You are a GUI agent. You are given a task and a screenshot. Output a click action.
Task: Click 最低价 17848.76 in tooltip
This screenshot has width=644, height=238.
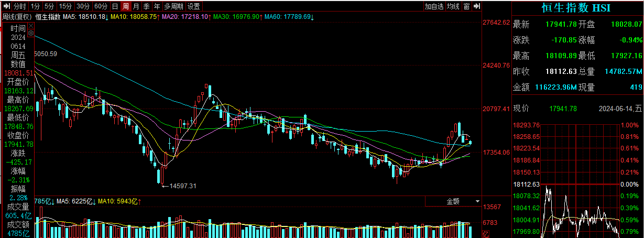(18, 126)
